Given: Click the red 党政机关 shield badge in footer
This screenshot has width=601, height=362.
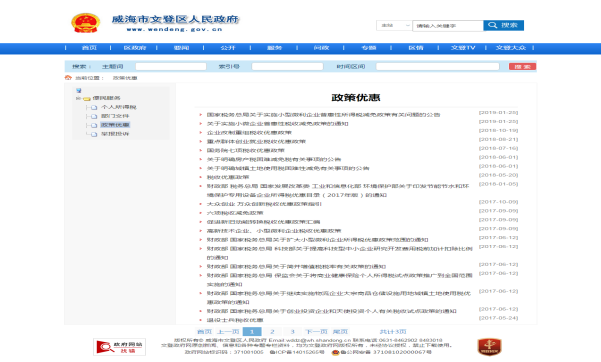Looking at the screenshot, I should 489,347.
